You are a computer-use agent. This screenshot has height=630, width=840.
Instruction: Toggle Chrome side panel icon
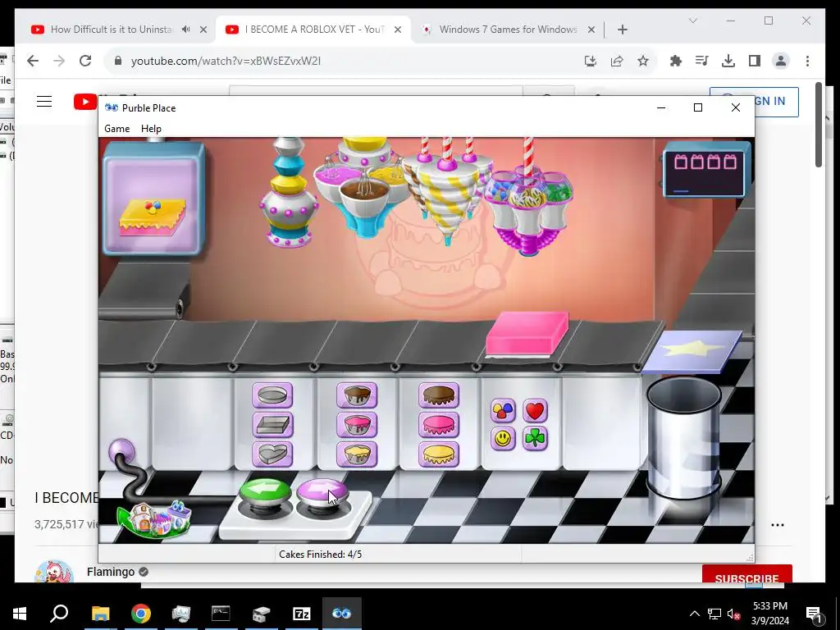click(x=755, y=61)
